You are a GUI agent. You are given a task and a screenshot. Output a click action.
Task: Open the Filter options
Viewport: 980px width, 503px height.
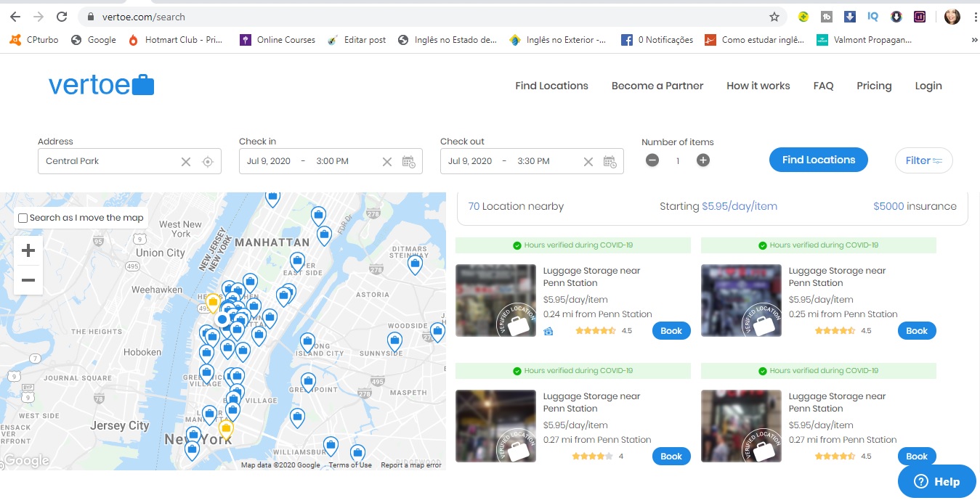pos(923,160)
